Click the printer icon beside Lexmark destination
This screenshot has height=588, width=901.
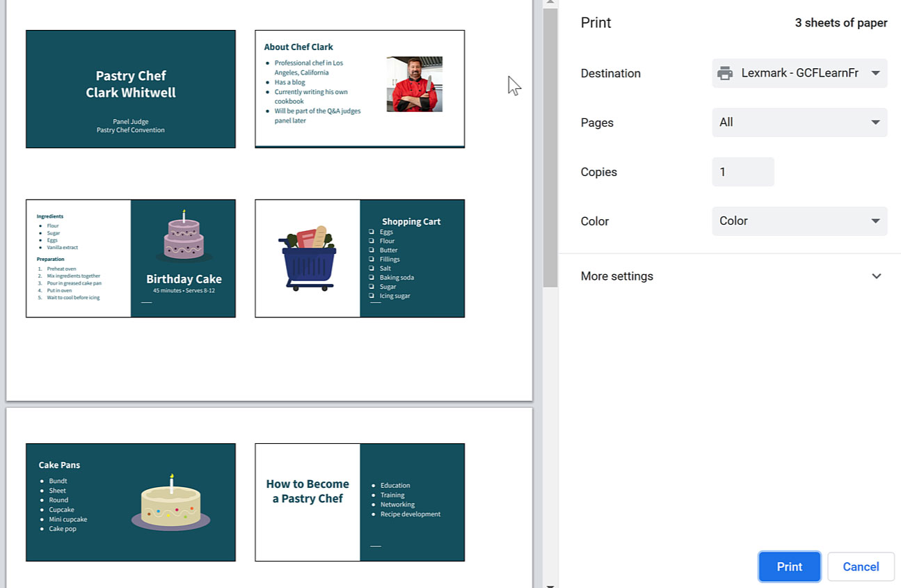[x=725, y=73]
